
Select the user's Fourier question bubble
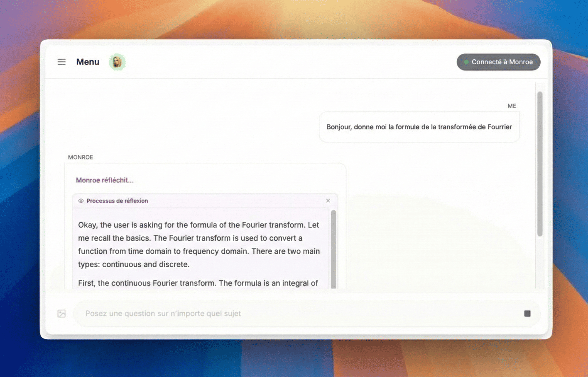pyautogui.click(x=419, y=127)
